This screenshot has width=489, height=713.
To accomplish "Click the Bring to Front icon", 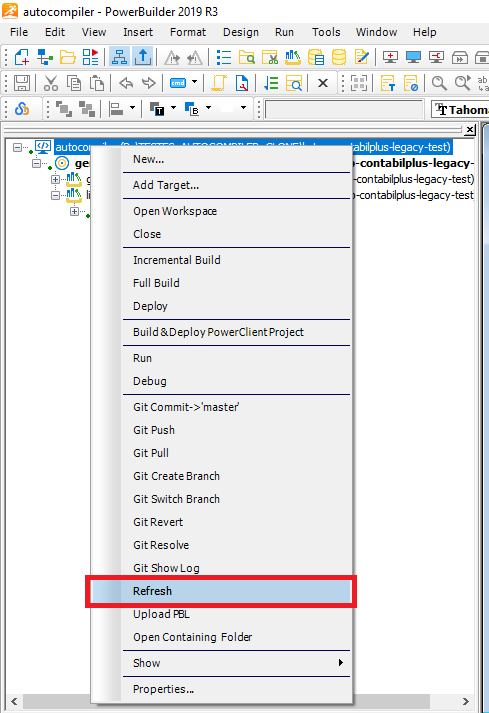I will coord(64,109).
